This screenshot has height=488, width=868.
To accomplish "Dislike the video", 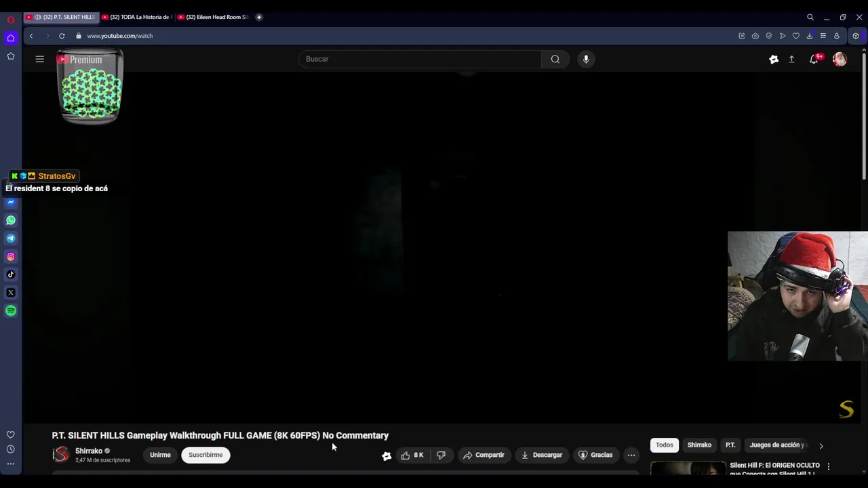I will (x=441, y=455).
